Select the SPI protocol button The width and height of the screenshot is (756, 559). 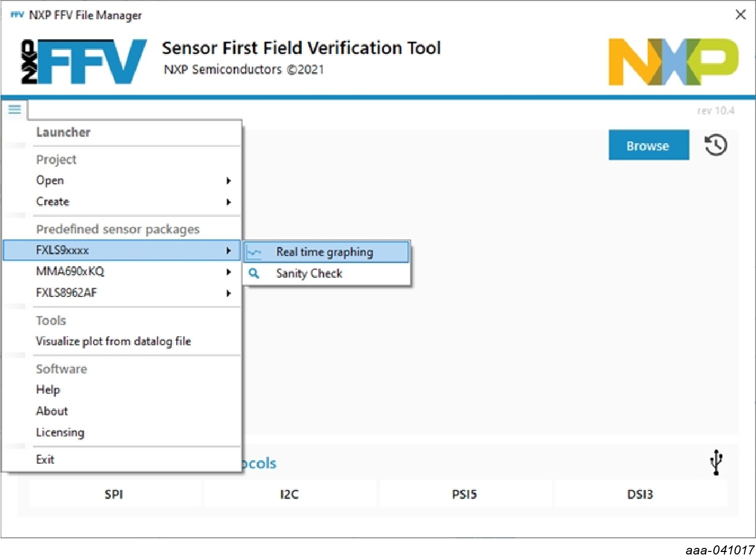coord(114,494)
